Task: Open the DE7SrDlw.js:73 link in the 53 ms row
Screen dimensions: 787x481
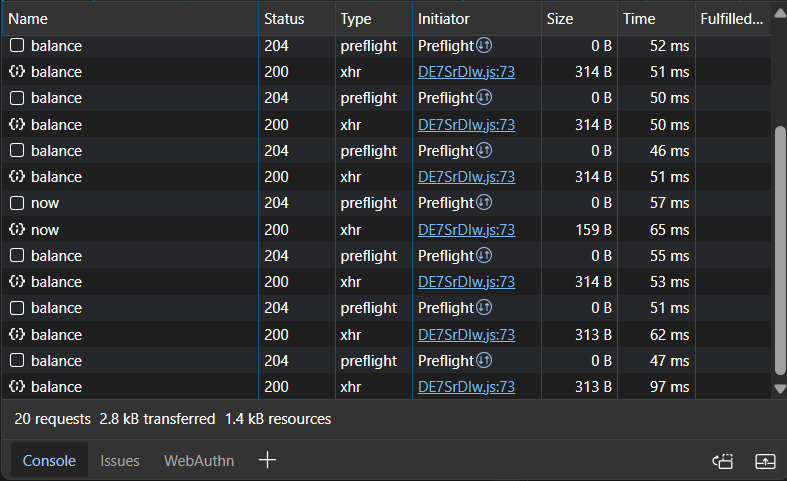Action: click(x=466, y=282)
